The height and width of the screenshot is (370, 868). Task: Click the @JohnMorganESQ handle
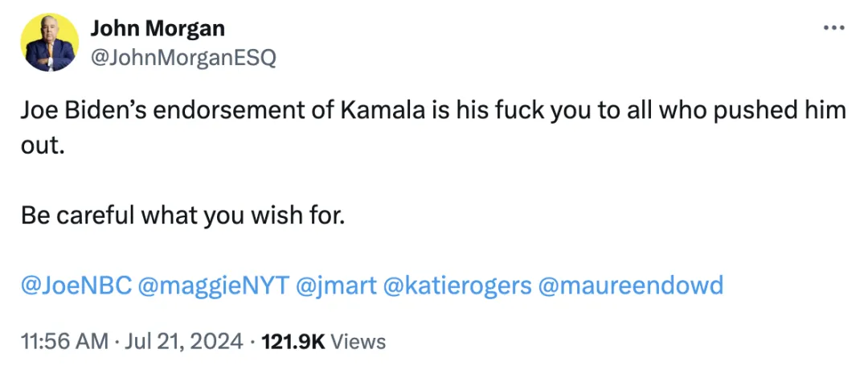pyautogui.click(x=182, y=58)
